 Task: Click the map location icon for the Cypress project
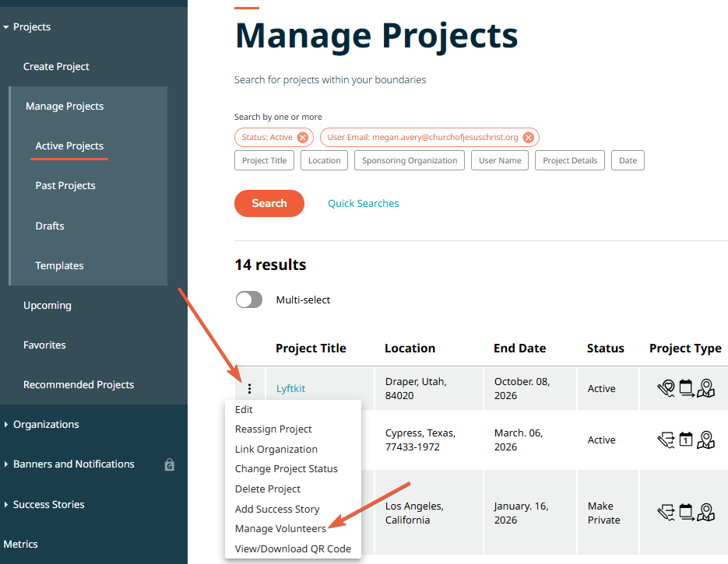tap(705, 440)
